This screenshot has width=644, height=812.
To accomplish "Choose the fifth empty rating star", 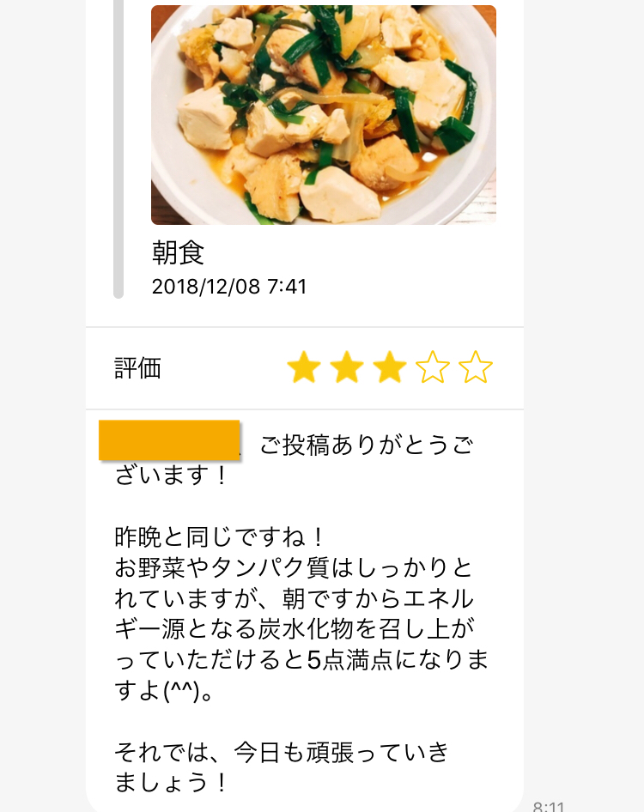I will pos(476,368).
